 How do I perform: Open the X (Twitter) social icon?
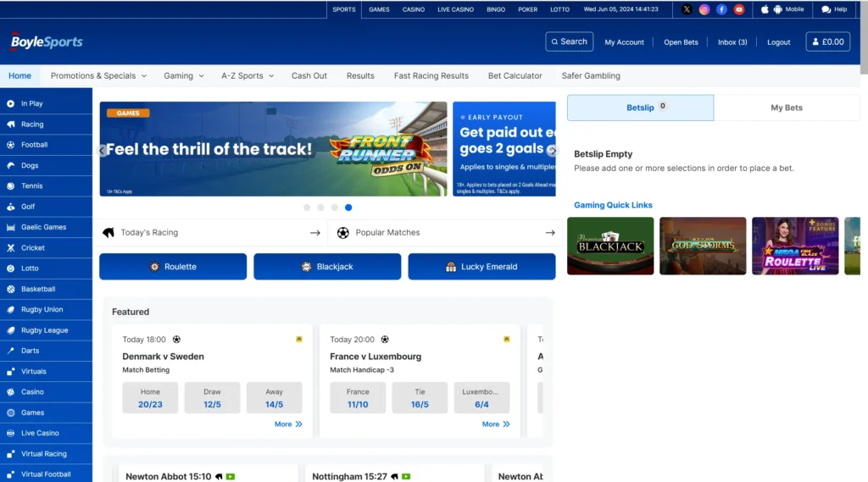(x=687, y=9)
